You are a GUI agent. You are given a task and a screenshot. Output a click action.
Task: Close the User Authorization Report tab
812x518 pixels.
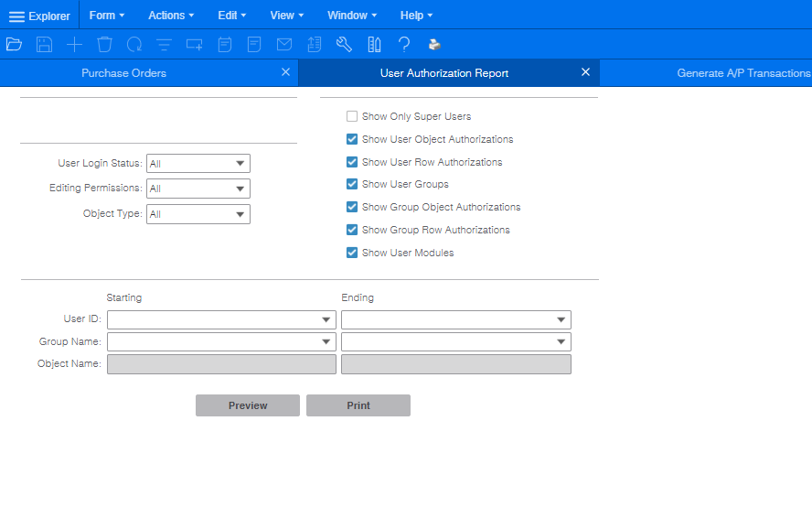pos(585,72)
